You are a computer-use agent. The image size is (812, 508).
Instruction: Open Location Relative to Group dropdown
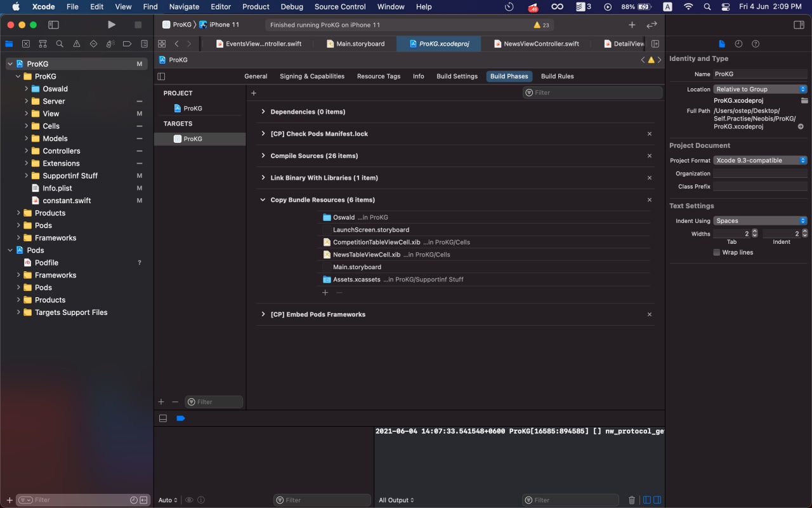click(x=760, y=89)
